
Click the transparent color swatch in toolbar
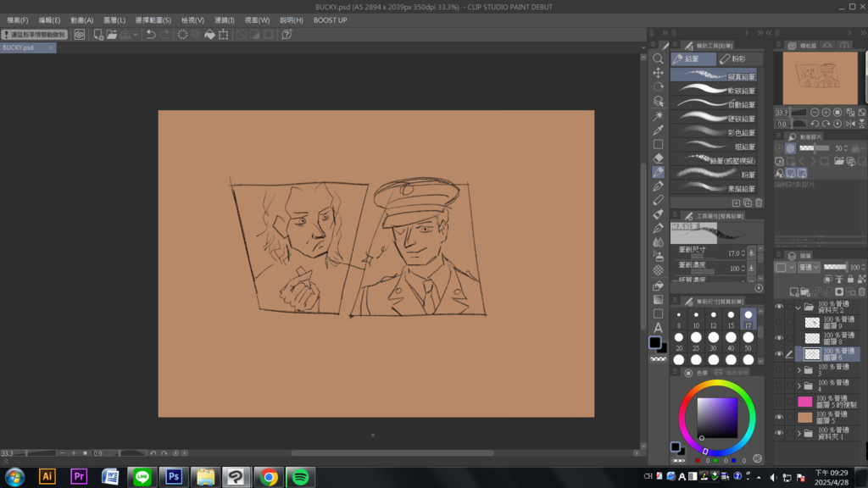[x=658, y=359]
